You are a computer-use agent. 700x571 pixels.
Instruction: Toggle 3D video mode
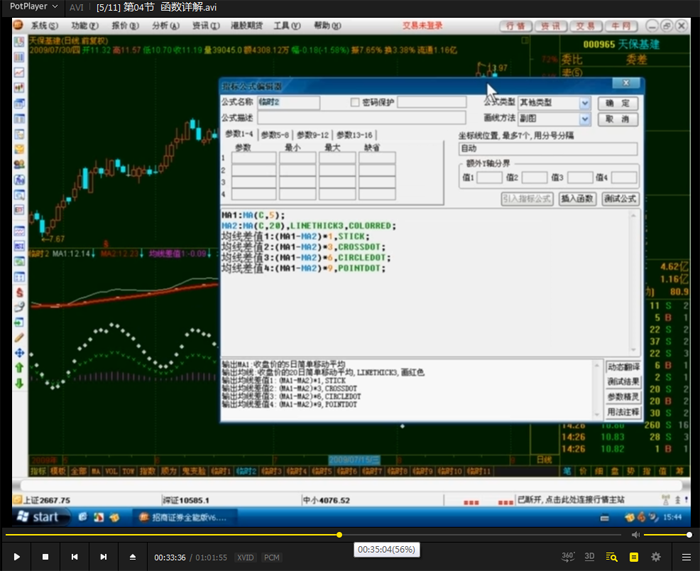pyautogui.click(x=589, y=556)
